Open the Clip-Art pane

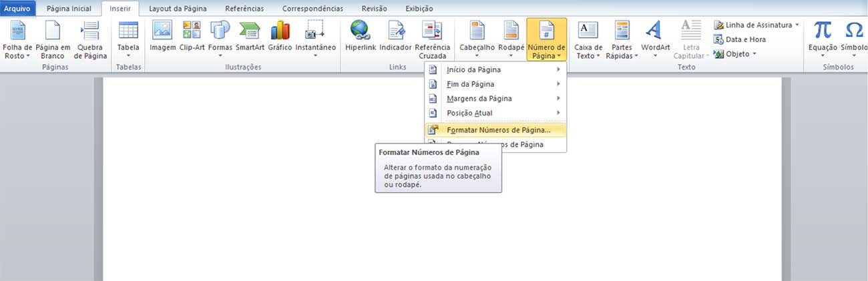click(192, 36)
